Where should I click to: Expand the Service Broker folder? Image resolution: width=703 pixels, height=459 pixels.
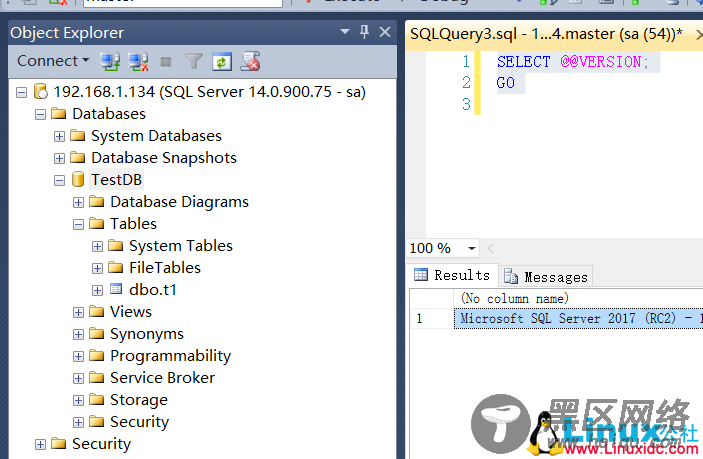78,378
